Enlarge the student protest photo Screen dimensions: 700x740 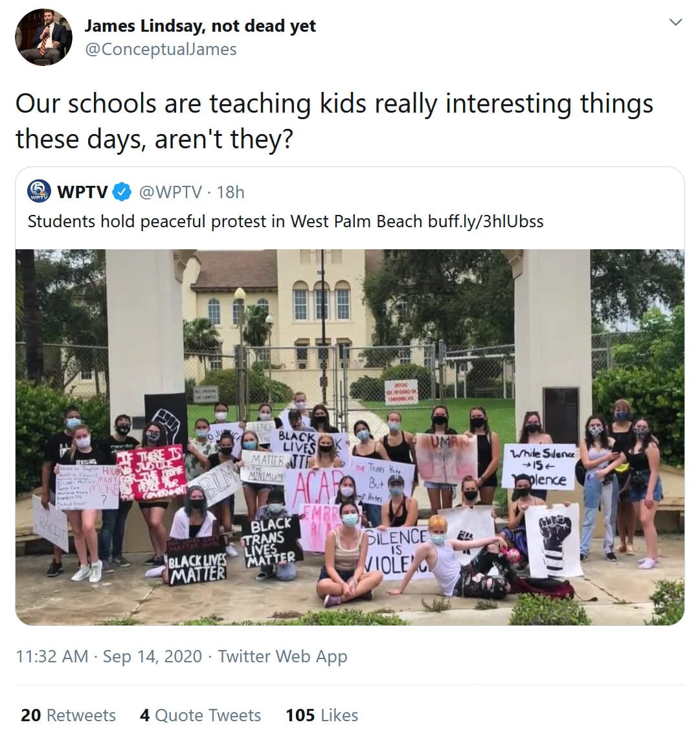pos(350,437)
